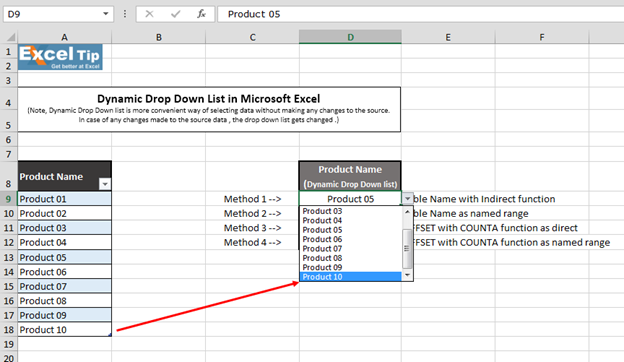Select Product 10 in the dropdown list
This screenshot has width=624, height=362.
350,277
